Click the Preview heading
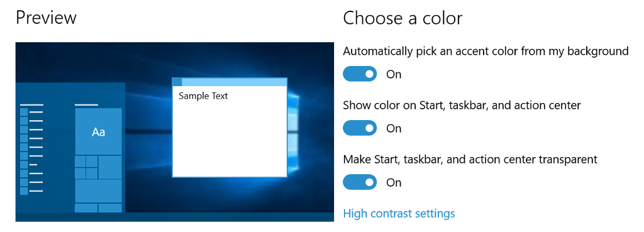 tap(46, 18)
